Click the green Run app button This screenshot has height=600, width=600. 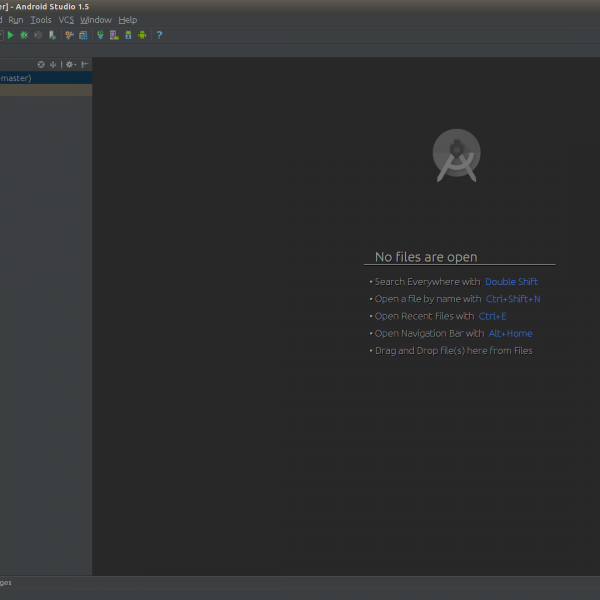click(10, 35)
